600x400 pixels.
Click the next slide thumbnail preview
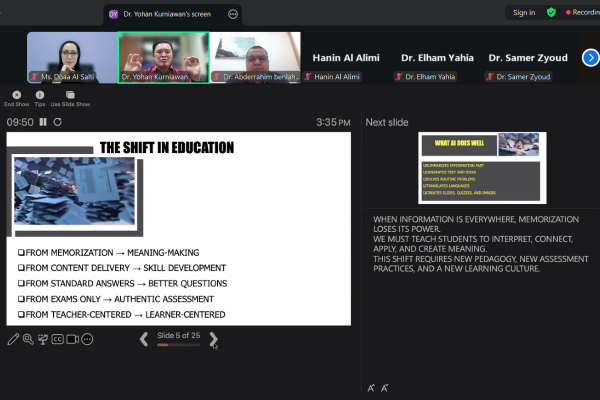click(482, 168)
